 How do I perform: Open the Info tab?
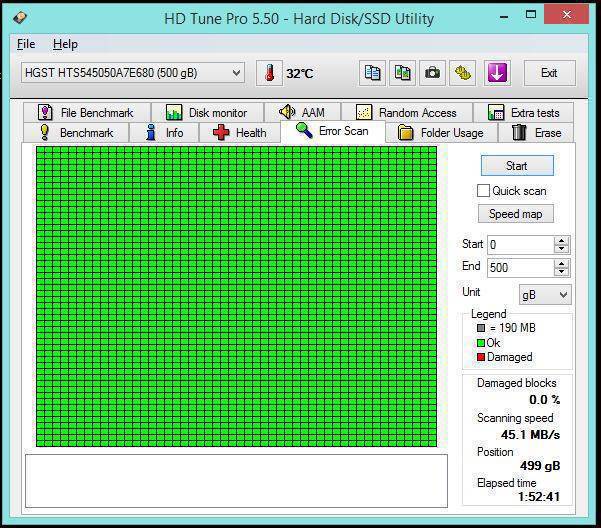coord(164,133)
